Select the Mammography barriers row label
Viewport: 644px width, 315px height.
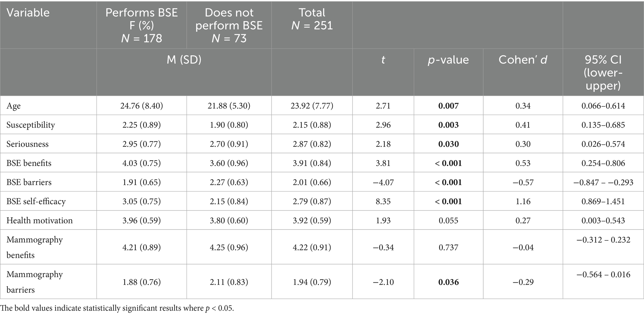(x=35, y=282)
